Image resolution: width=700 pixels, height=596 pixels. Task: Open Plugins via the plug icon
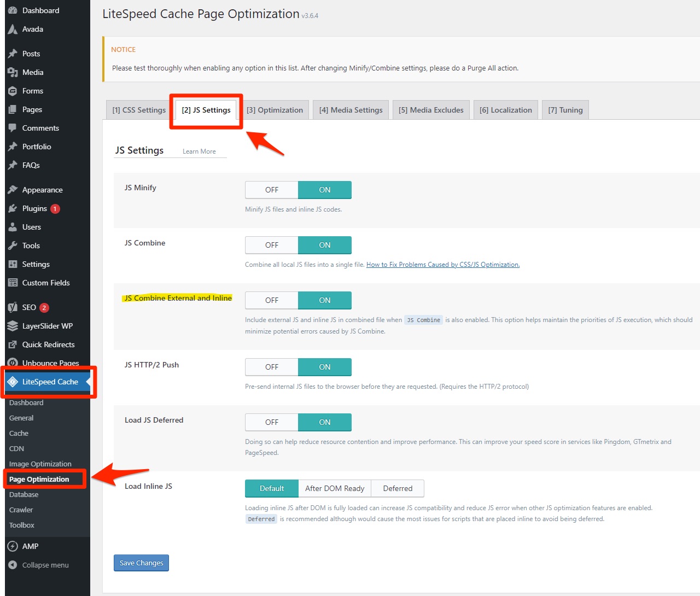coord(13,208)
